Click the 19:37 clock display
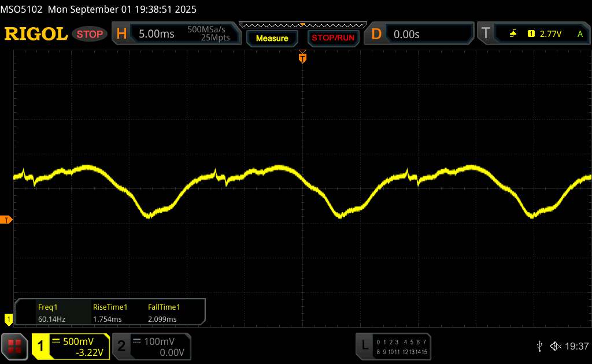Viewport: 592px width, 364px height. 576,346
